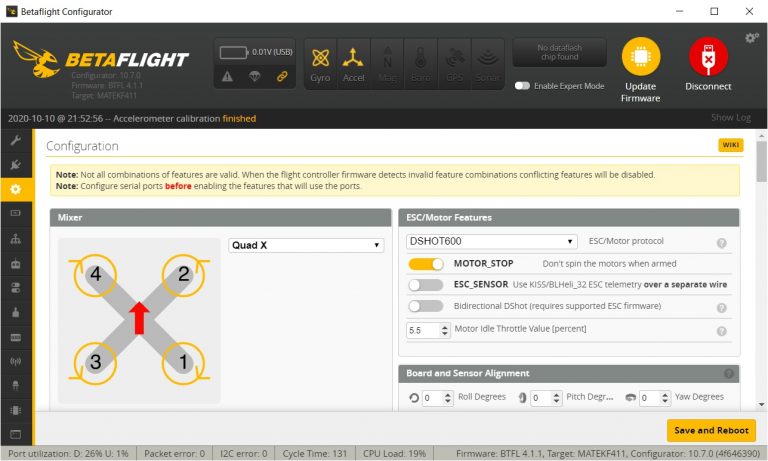
Task: Show help for Motor Idle Throttle Value
Action: click(x=721, y=331)
